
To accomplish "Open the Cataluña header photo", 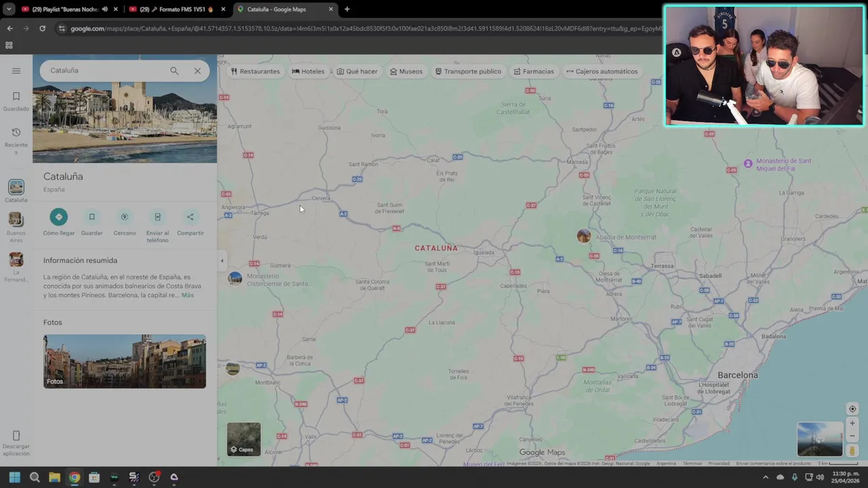I will pyautogui.click(x=125, y=108).
